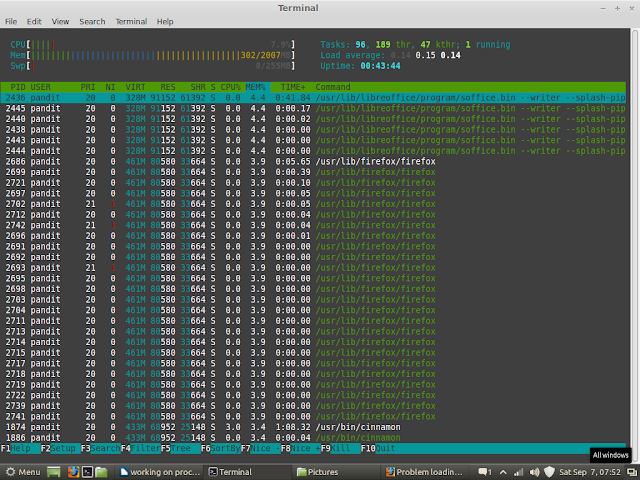Open update manager shield icon
Image resolution: width=640 pixels, height=480 pixels.
[549, 472]
